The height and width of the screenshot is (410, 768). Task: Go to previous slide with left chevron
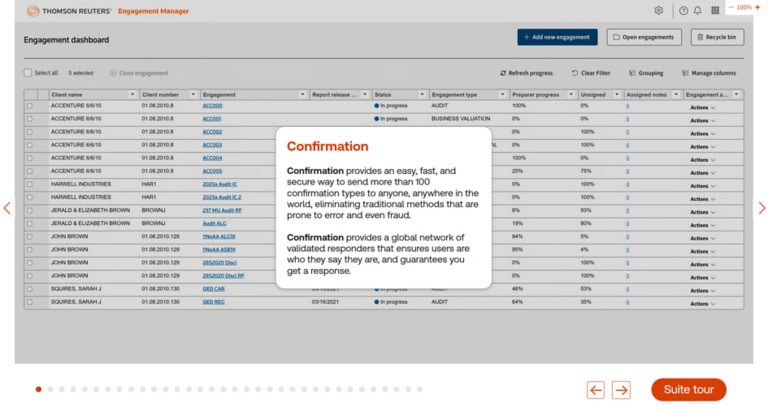coord(7,208)
